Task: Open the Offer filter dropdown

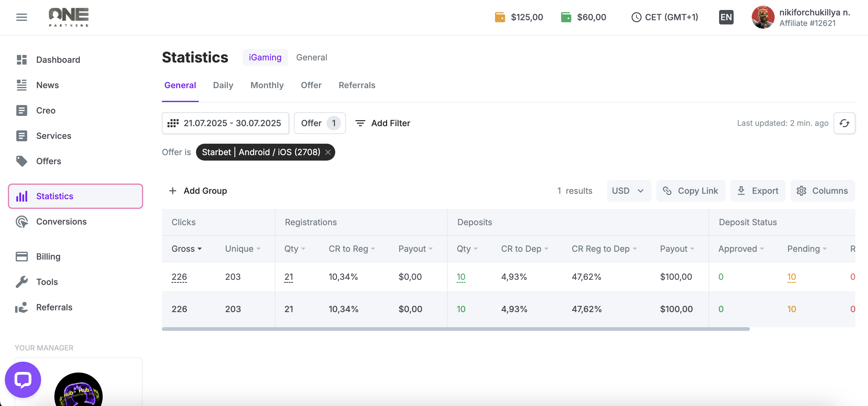Action: [x=320, y=123]
